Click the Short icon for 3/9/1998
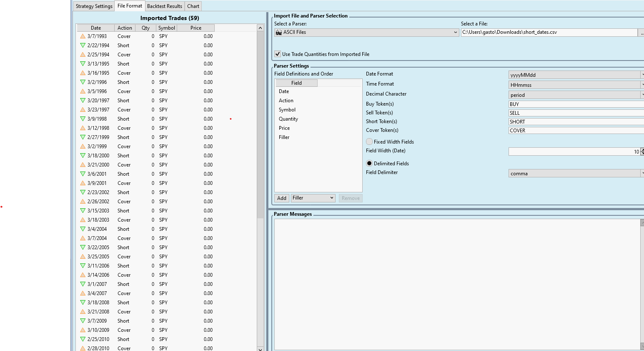 83,119
